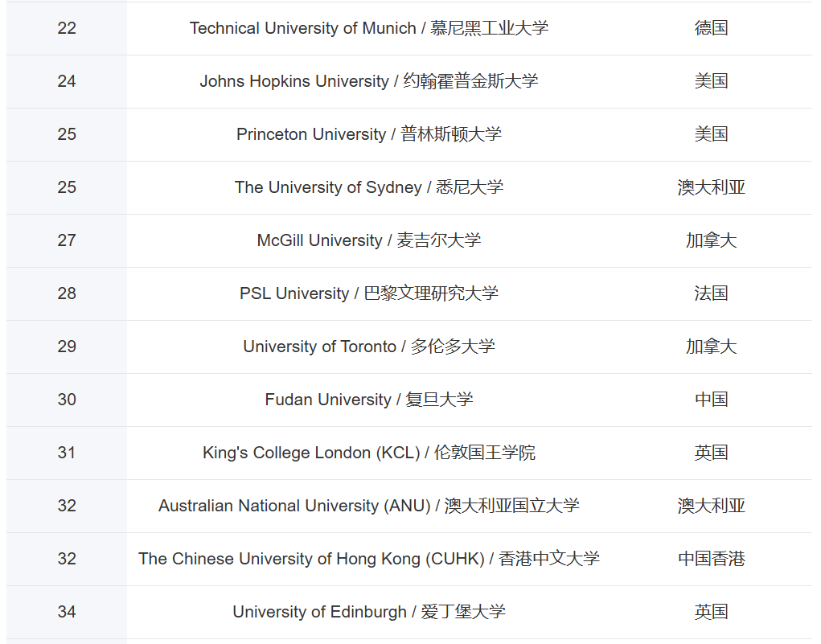Select Johns Hopkins University entry
821x644 pixels.
click(368, 81)
